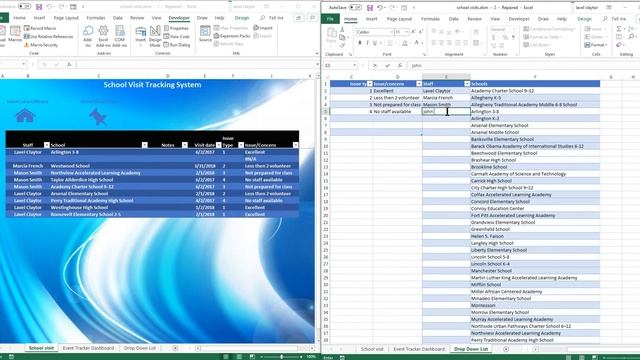Click the home icon on School visit sheet
This screenshot has width=640, height=360.
point(24,116)
